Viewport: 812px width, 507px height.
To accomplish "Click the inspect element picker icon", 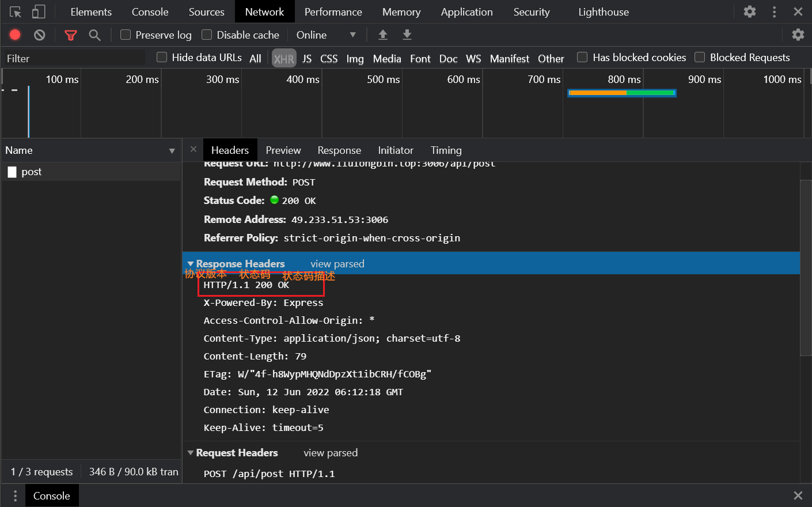I will (x=16, y=12).
